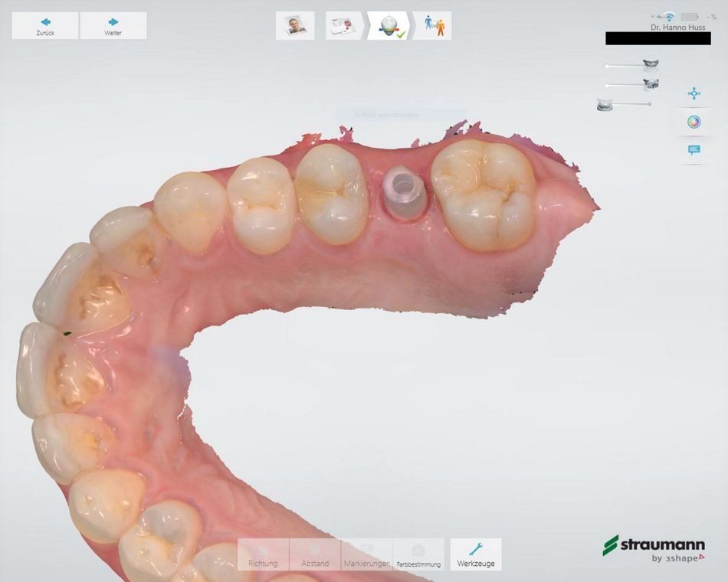Go back with the Zurück arrow button
The height and width of the screenshot is (582, 728).
45,26
